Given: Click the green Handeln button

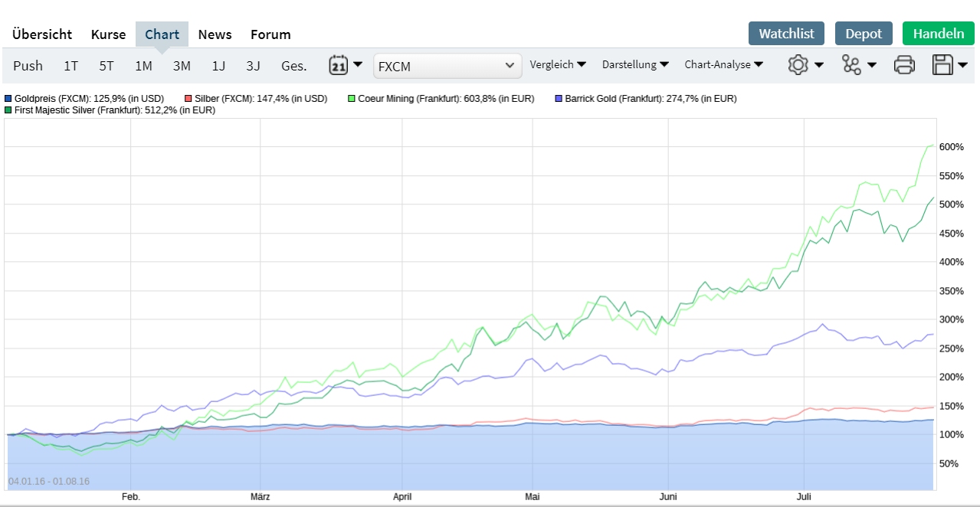Looking at the screenshot, I should pos(938,34).
